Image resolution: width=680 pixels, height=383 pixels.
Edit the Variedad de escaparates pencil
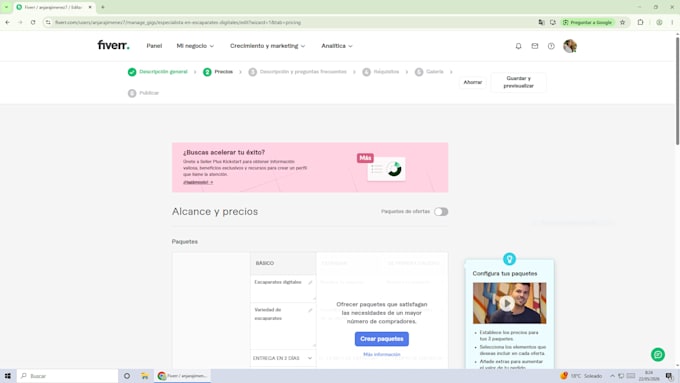(x=310, y=310)
